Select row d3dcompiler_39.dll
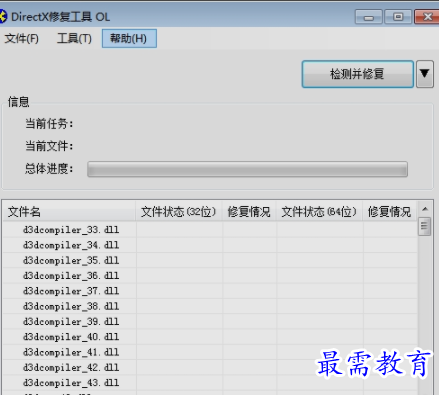 [210, 322]
